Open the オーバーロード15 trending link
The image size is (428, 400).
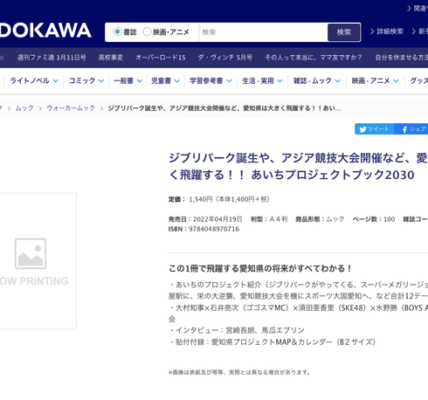pos(160,58)
